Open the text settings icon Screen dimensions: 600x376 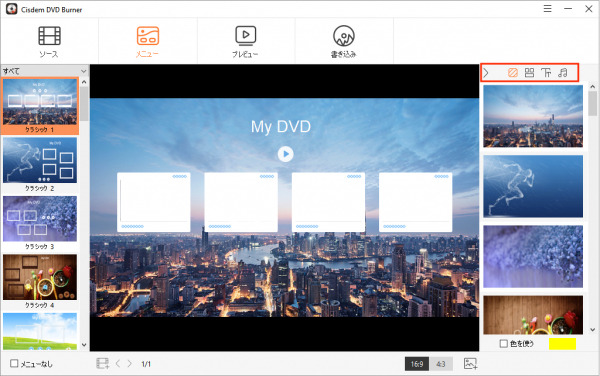point(546,73)
